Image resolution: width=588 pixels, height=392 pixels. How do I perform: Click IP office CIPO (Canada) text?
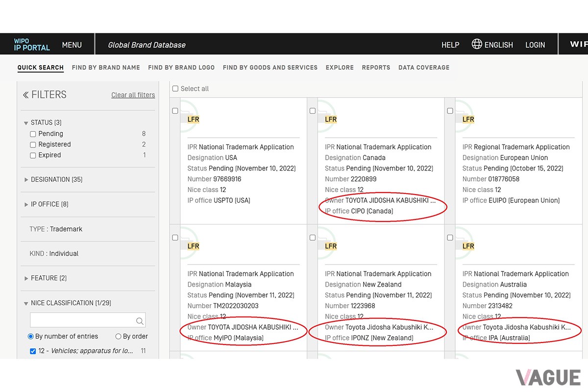tap(359, 211)
